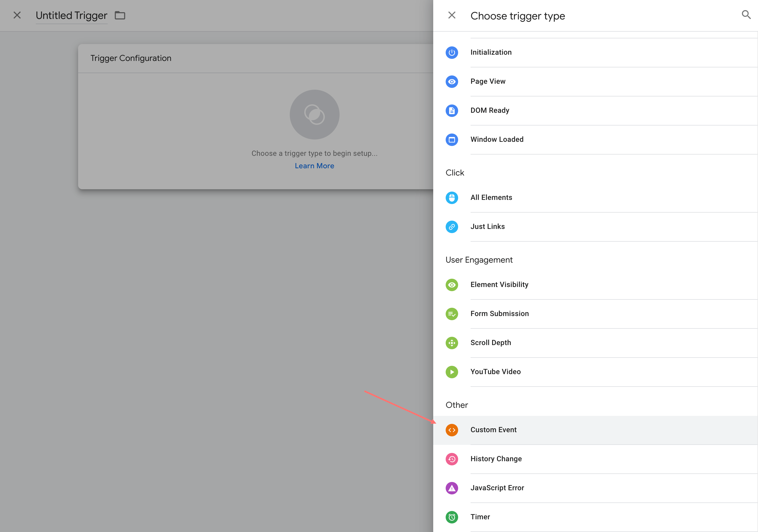This screenshot has width=758, height=532.
Task: Click the green Timer clock icon
Action: [452, 517]
